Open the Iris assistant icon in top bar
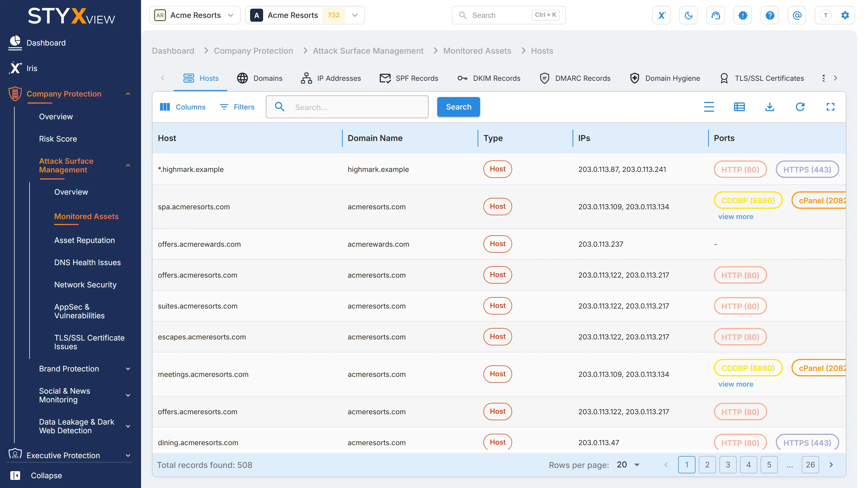 [661, 15]
